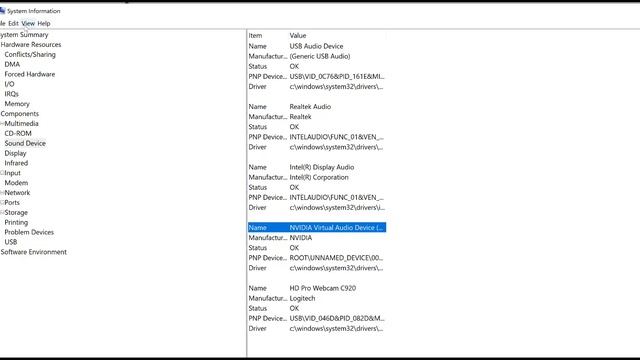Expand the Ports node
640x360 pixels.
pos(2,202)
